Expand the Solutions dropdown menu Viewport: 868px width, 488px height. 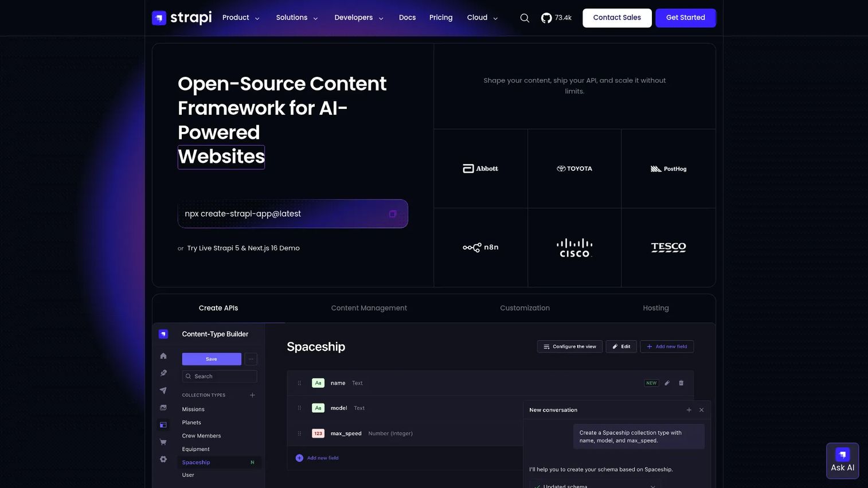[297, 18]
